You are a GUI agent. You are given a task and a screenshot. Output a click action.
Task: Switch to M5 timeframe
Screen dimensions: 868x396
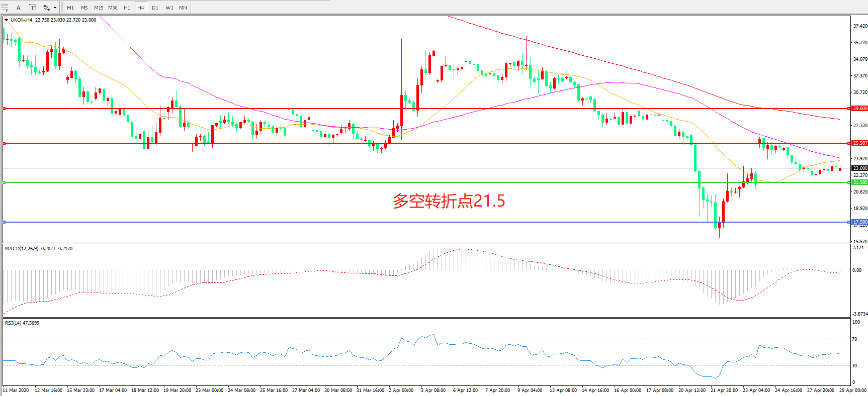[84, 8]
